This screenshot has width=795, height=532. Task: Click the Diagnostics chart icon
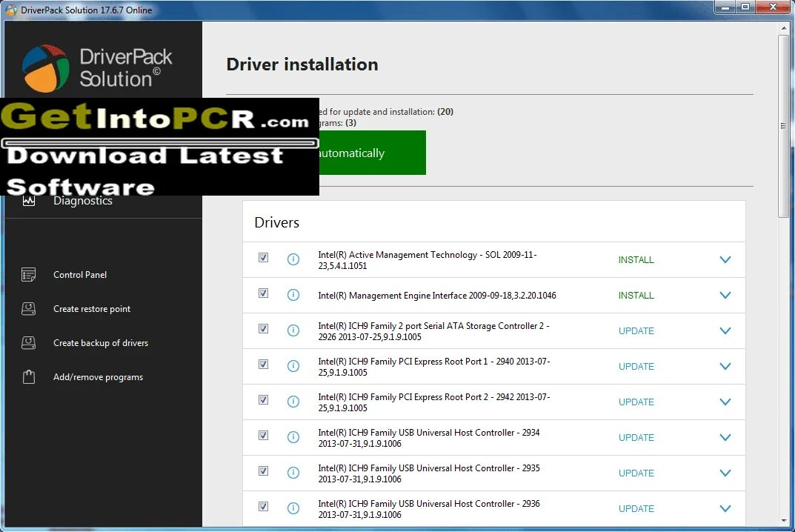pos(29,201)
